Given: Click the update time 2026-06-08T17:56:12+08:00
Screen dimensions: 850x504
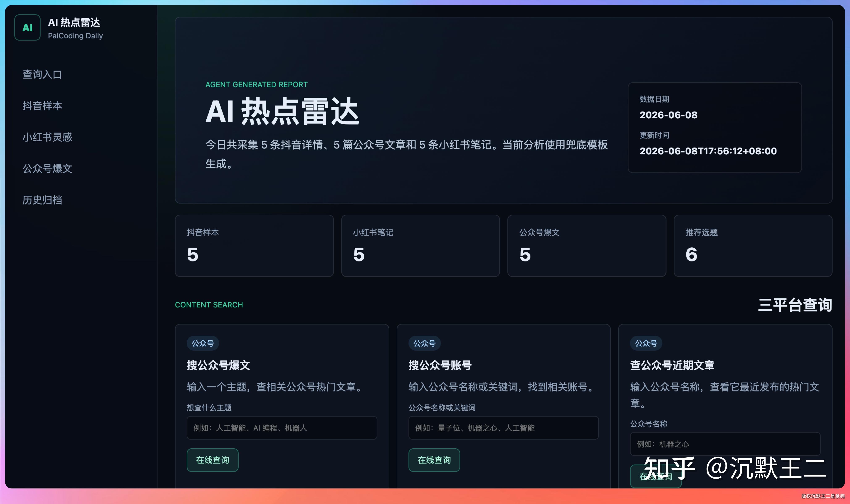Looking at the screenshot, I should (x=708, y=151).
